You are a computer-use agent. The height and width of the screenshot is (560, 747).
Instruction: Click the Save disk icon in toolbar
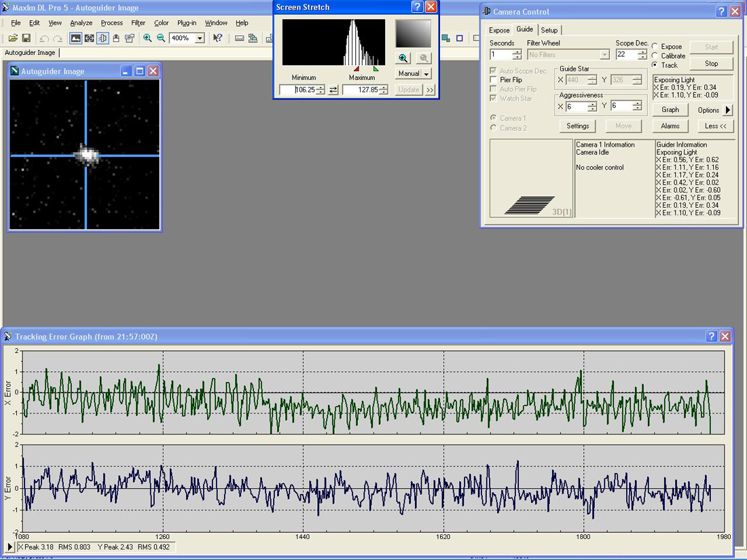click(x=26, y=39)
